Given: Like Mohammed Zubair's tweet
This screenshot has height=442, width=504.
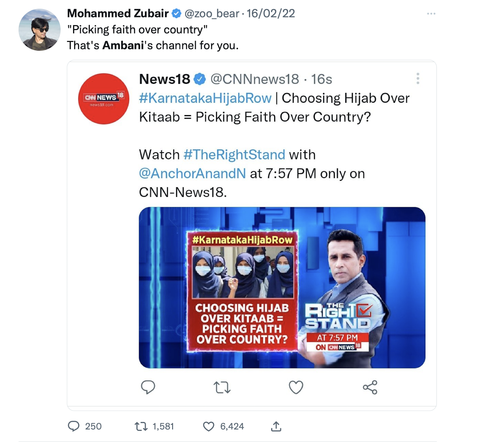Looking at the screenshot, I should (209, 426).
